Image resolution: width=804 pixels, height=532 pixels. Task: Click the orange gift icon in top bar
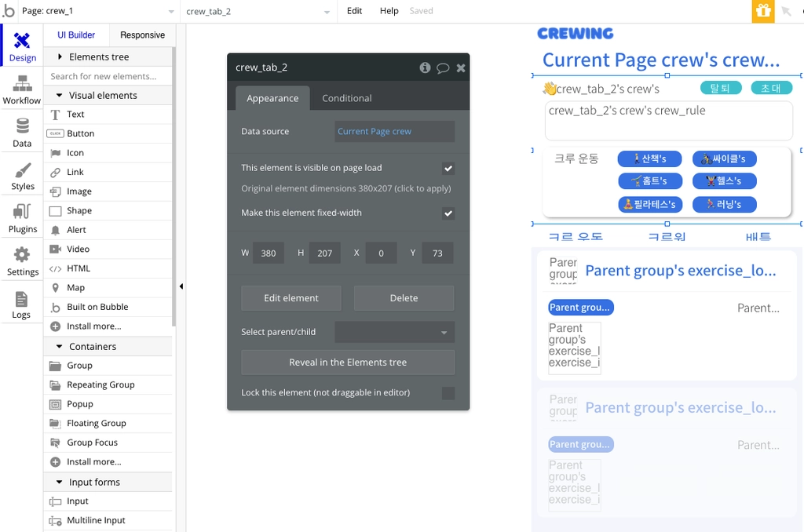point(763,11)
